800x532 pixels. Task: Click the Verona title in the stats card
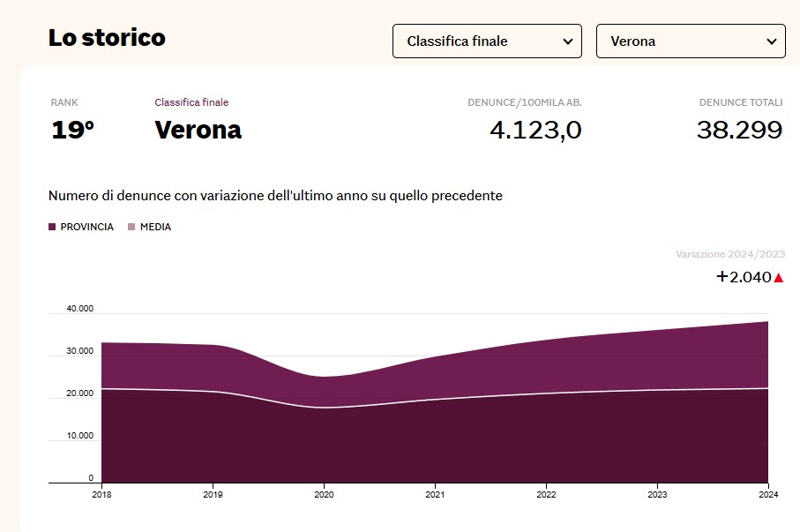[198, 129]
